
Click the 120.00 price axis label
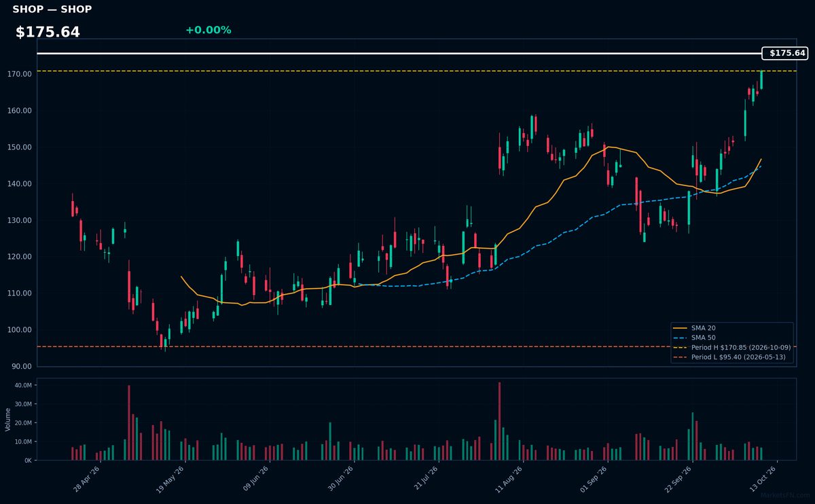(x=21, y=257)
